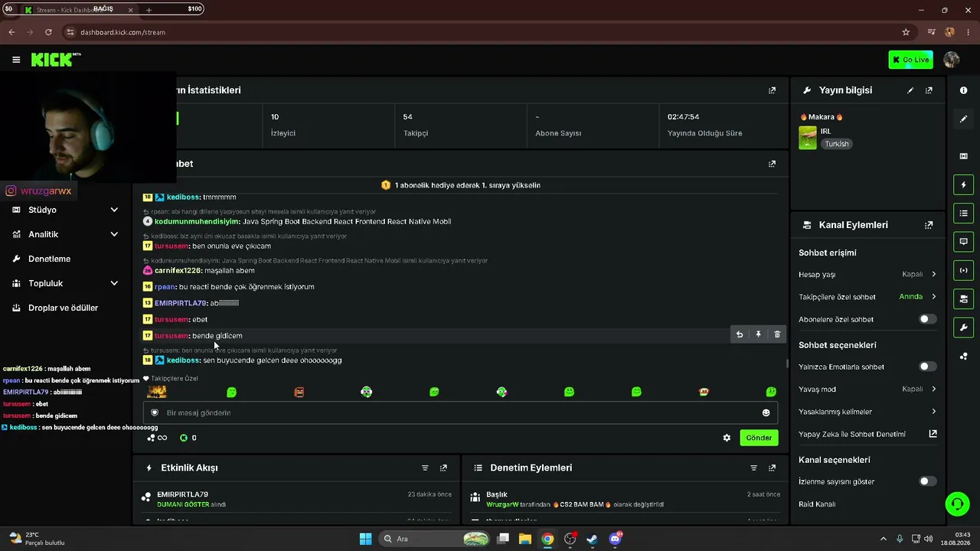Open Windows Start menu
Image resolution: width=980 pixels, height=551 pixels.
[x=366, y=539]
